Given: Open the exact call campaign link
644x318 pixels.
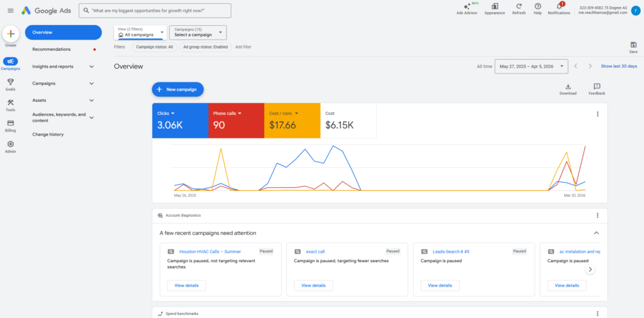Looking at the screenshot, I should pyautogui.click(x=316, y=251).
